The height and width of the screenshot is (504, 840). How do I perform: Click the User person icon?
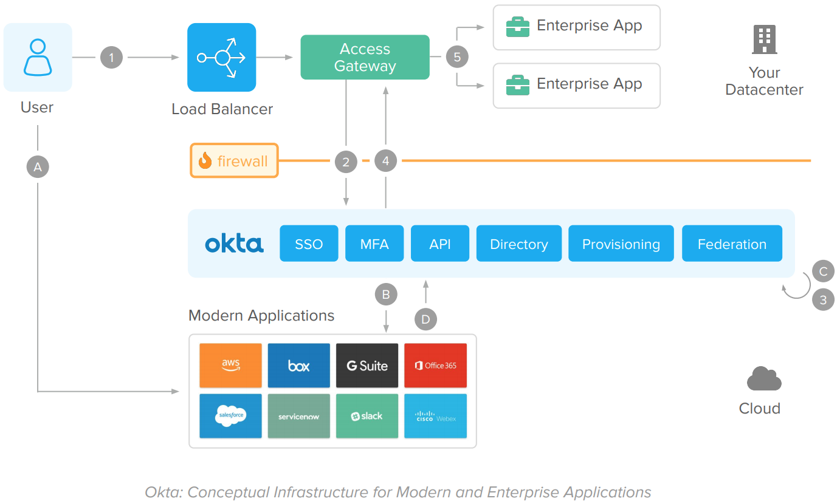pos(38,57)
